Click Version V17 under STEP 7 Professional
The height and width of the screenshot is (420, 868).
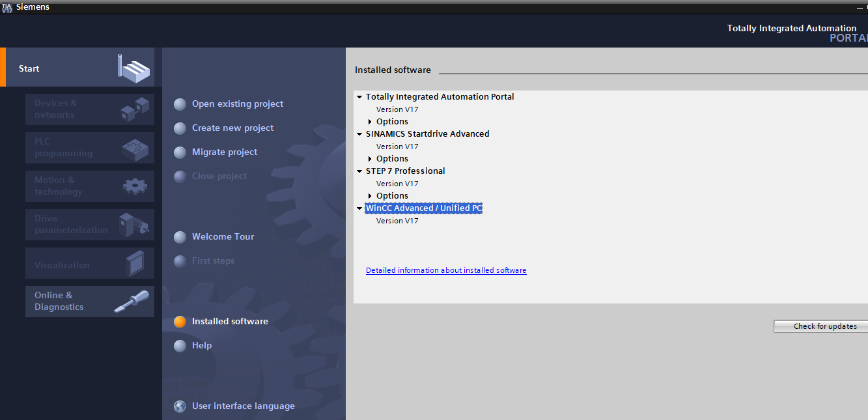pos(397,184)
